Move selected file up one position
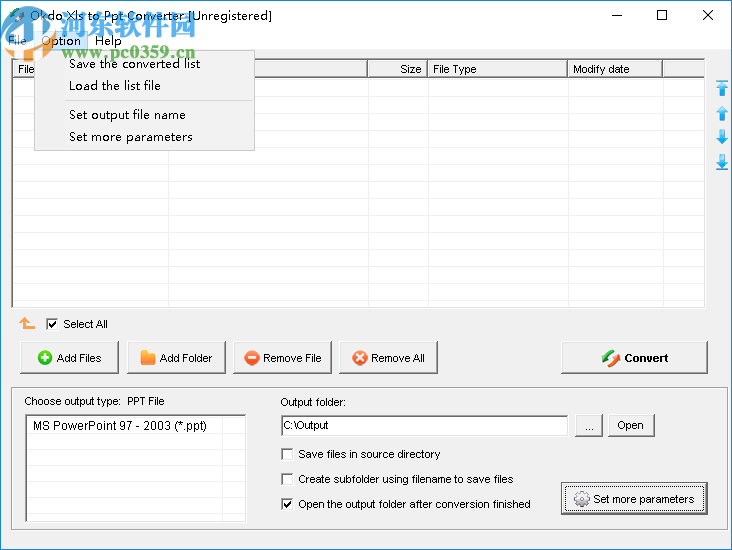 (x=722, y=113)
